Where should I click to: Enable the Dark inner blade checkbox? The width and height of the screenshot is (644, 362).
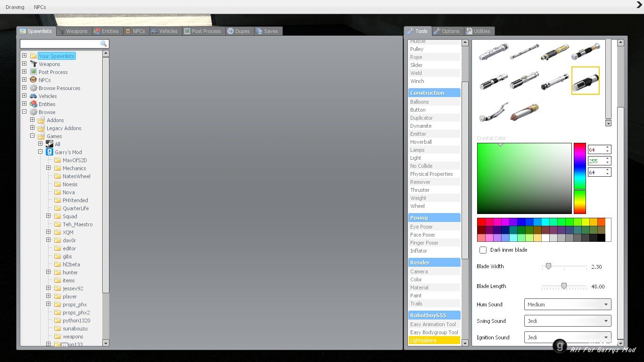pyautogui.click(x=483, y=250)
